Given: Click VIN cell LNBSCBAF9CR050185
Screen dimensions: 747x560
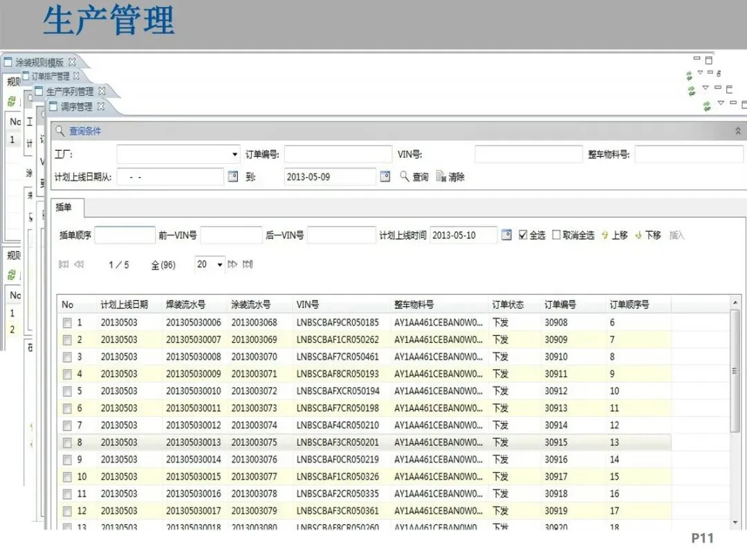Looking at the screenshot, I should 338,323.
